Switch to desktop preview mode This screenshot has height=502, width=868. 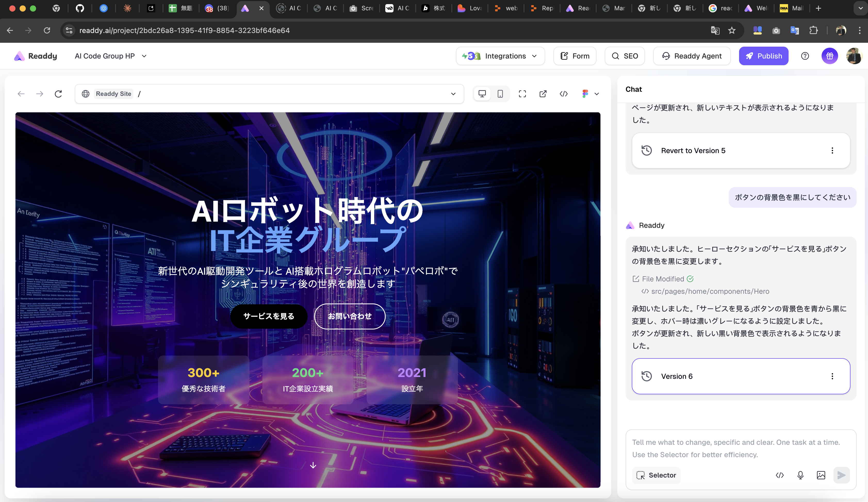[482, 94]
